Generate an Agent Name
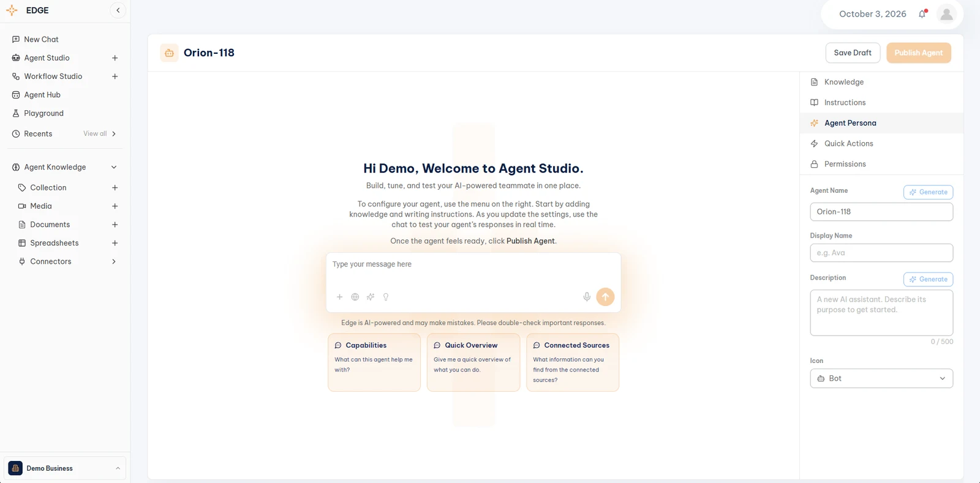This screenshot has height=483, width=980. click(x=929, y=192)
